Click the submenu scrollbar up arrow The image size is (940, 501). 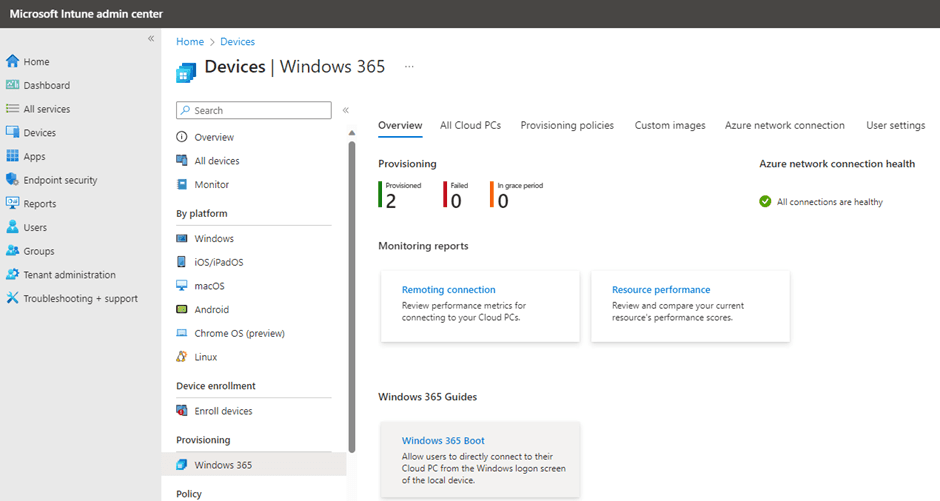coord(352,133)
